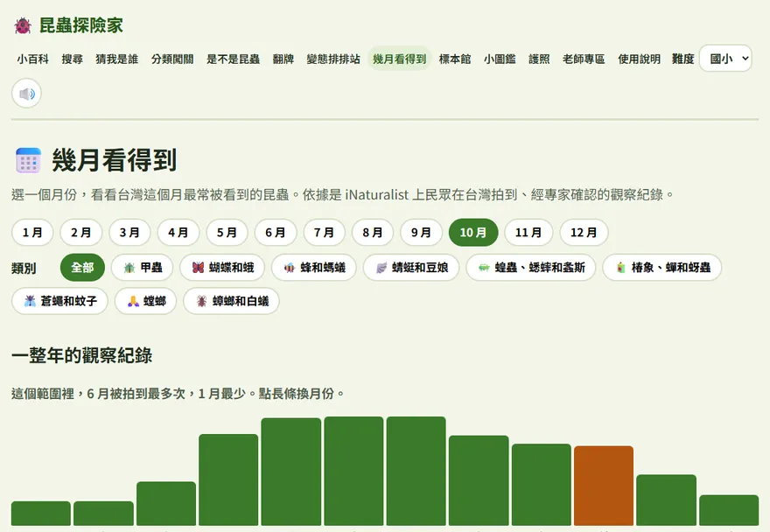Select the 5月 month chip
This screenshot has width=770, height=532.
pos(227,233)
